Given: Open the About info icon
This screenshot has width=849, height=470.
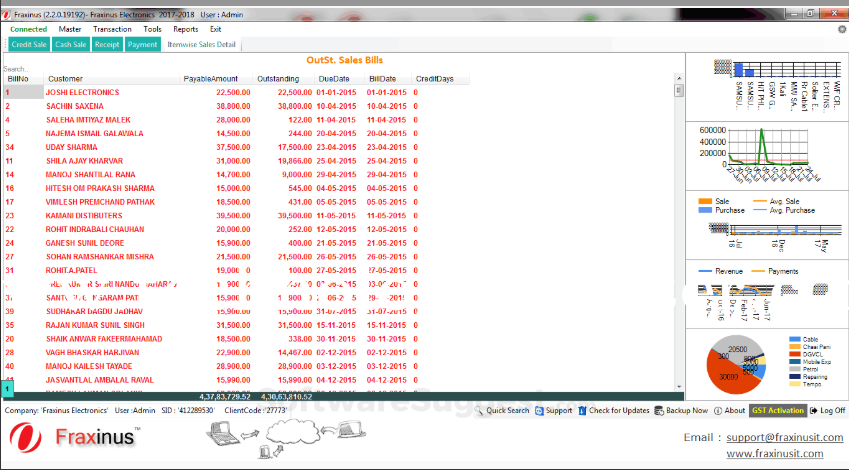Looking at the screenshot, I should (718, 411).
